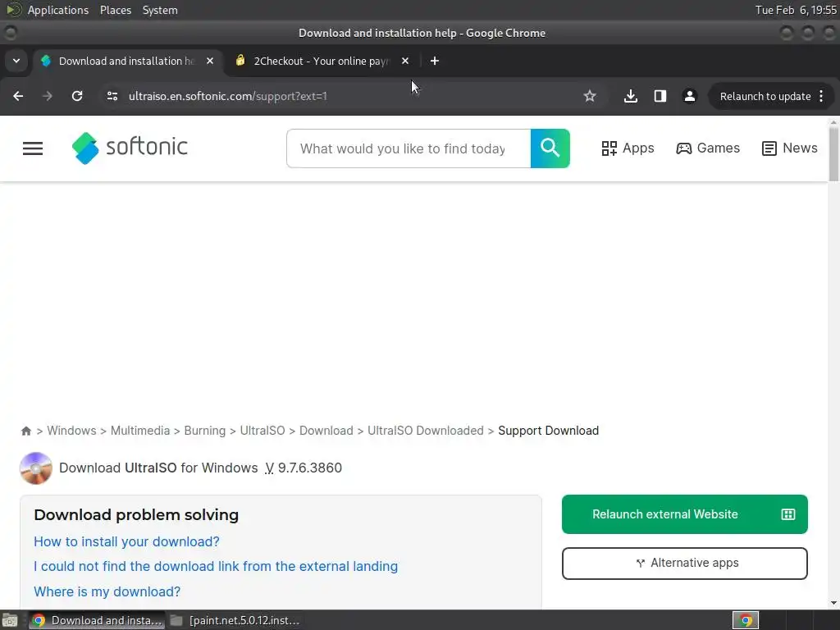Click 'Support Download' breadcrumb text
840x630 pixels.
(548, 431)
